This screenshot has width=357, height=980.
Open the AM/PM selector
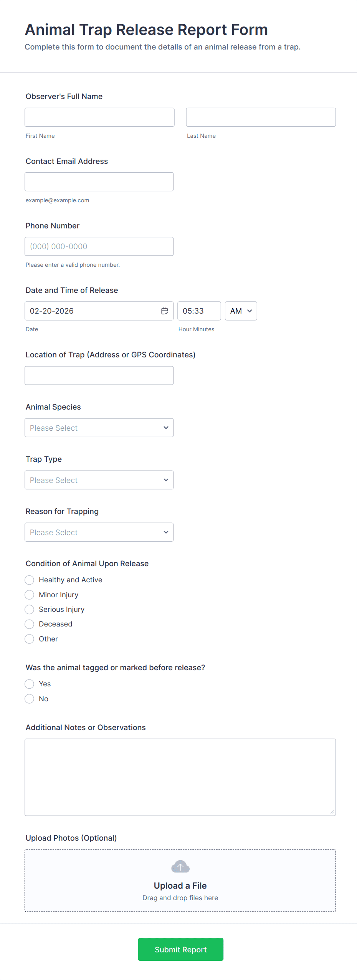pyautogui.click(x=241, y=311)
